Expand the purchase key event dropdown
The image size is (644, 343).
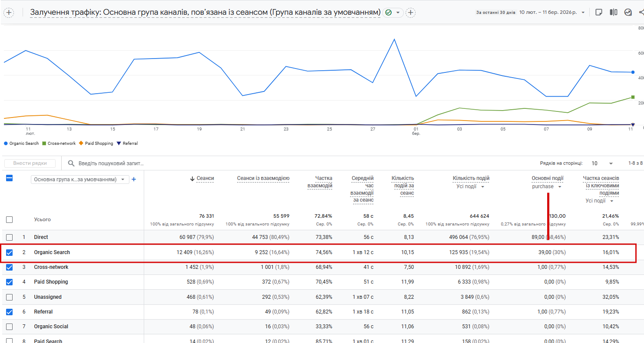(560, 186)
